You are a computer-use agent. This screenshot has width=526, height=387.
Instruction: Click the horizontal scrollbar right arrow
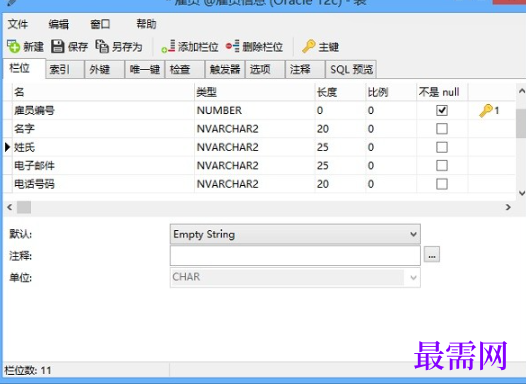[508, 207]
